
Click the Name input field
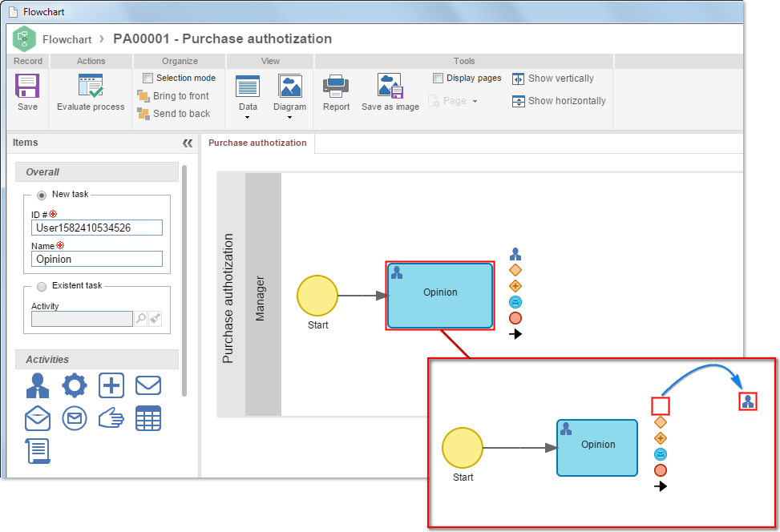(97, 259)
